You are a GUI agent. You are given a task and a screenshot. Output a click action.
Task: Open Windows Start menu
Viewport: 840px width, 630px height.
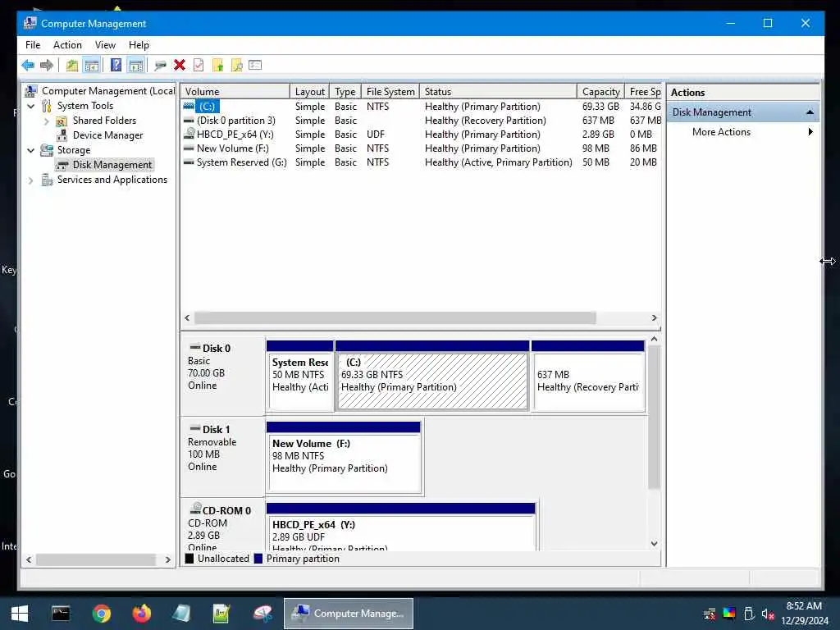coord(20,614)
